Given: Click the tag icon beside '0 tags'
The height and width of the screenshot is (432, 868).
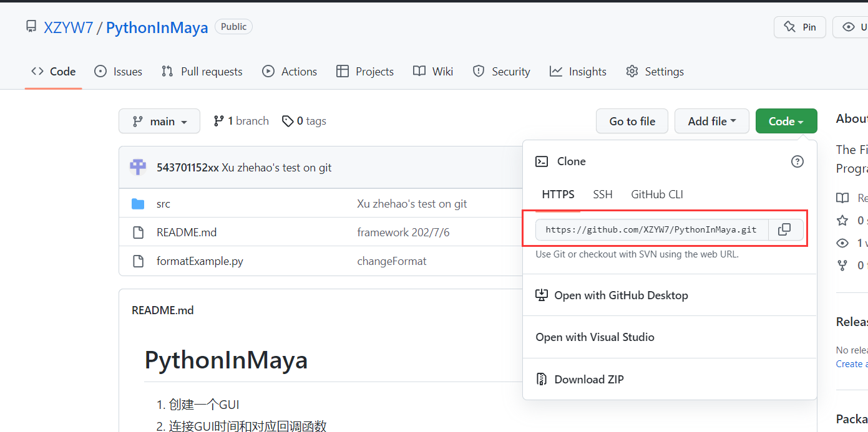Looking at the screenshot, I should [x=288, y=121].
